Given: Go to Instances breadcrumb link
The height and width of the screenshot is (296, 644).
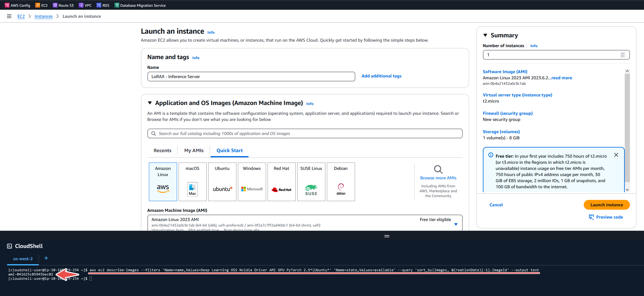Looking at the screenshot, I should (43, 16).
